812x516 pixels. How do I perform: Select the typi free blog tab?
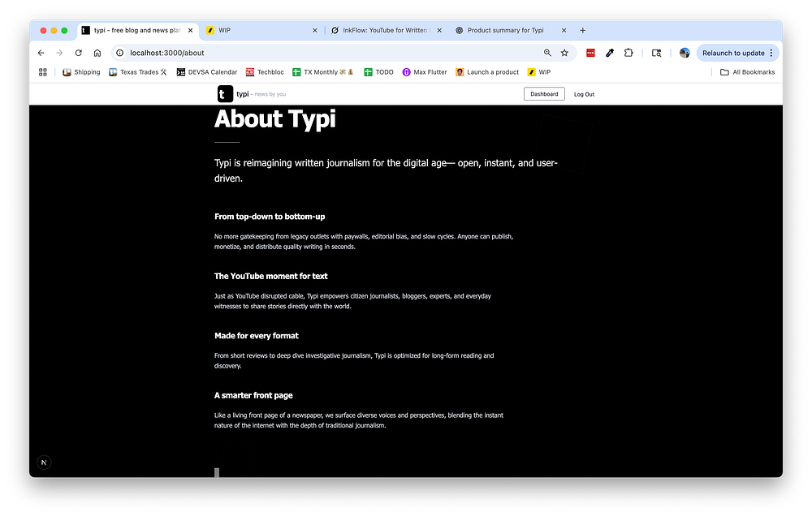pyautogui.click(x=137, y=31)
